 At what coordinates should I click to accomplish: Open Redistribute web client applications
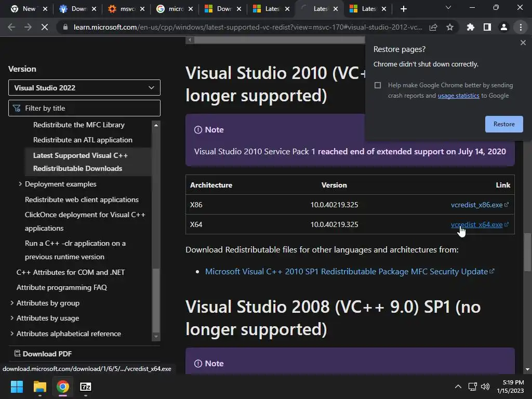pos(82,199)
